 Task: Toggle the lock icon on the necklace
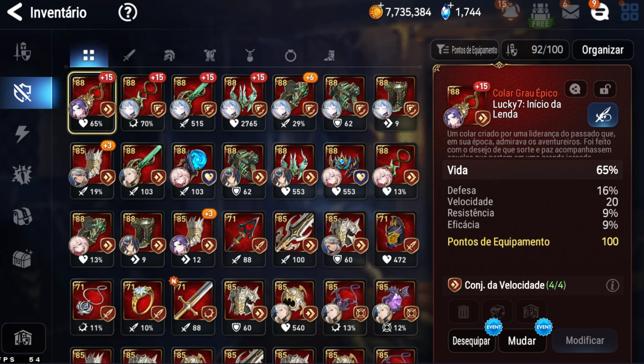(x=604, y=89)
